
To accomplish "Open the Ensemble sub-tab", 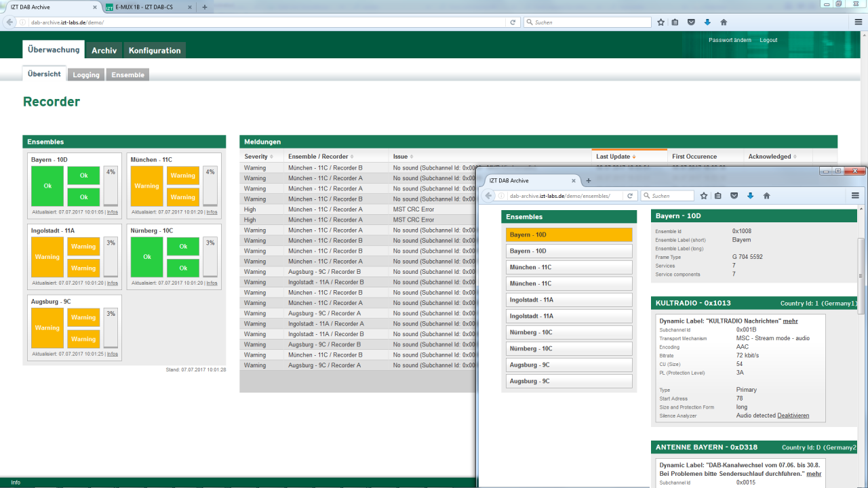I will (127, 75).
